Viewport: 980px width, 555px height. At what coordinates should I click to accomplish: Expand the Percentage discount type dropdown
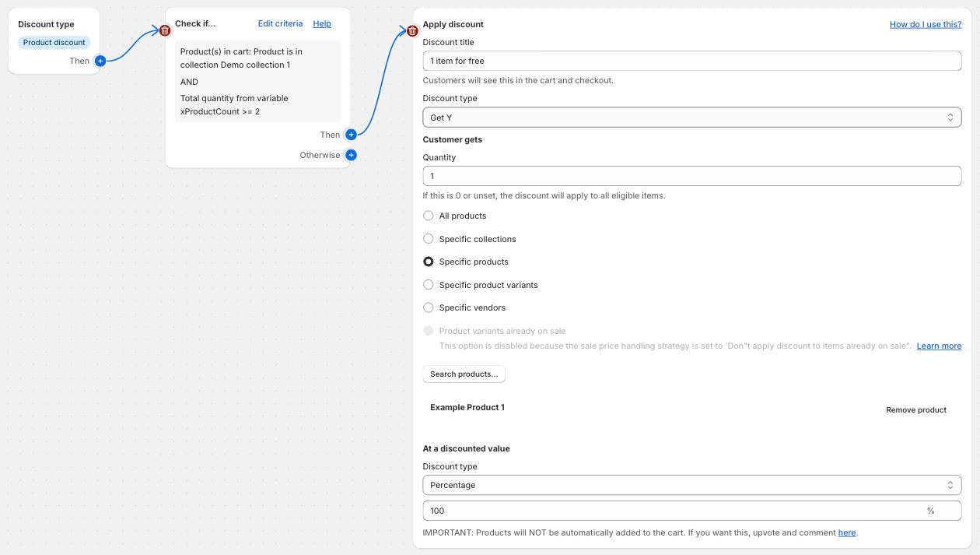tap(691, 485)
